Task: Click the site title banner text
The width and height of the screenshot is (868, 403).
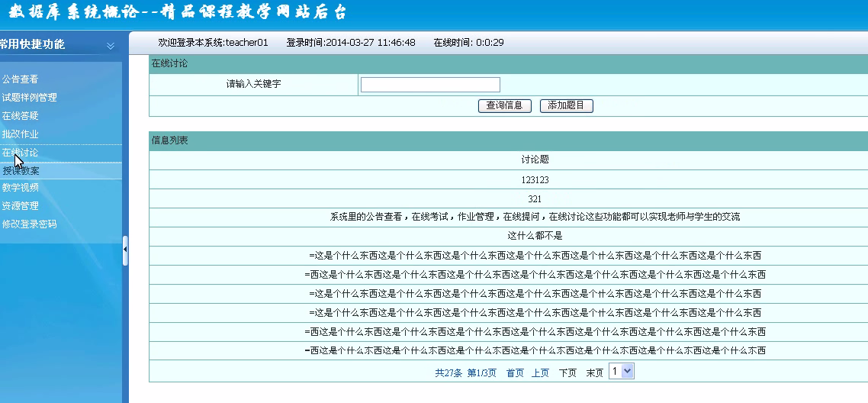Action: pyautogui.click(x=177, y=13)
